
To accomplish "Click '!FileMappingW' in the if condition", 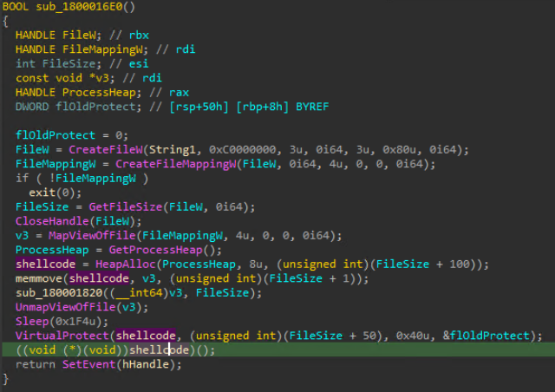I will point(93,178).
